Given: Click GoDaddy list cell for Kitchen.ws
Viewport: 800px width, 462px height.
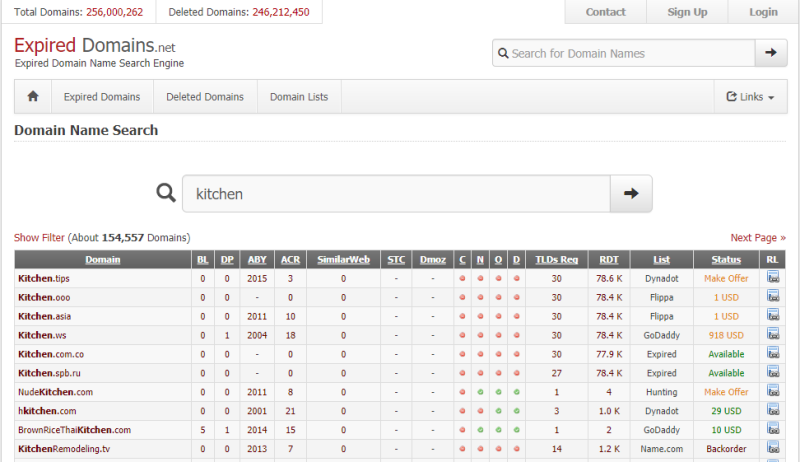Looking at the screenshot, I should [x=662, y=335].
